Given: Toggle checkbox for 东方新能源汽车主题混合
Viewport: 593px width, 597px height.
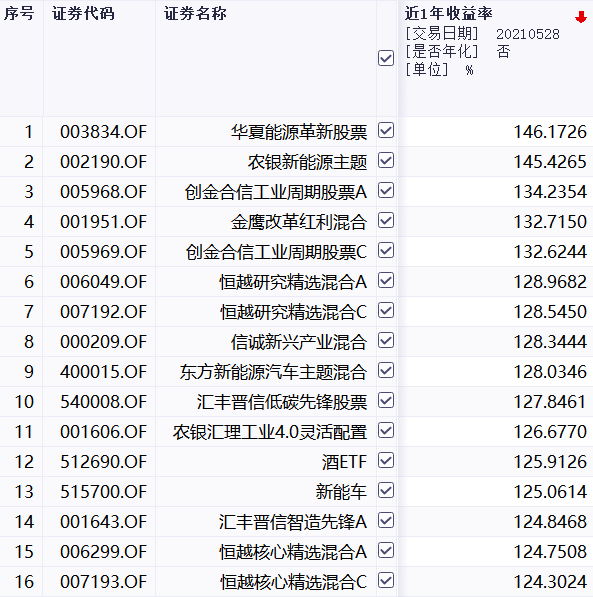Looking at the screenshot, I should pos(386,370).
